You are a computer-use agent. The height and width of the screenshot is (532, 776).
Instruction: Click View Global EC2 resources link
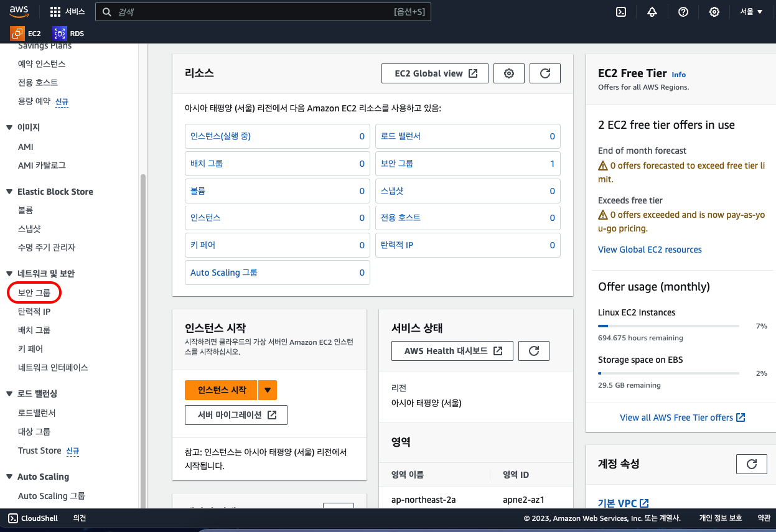tap(650, 250)
